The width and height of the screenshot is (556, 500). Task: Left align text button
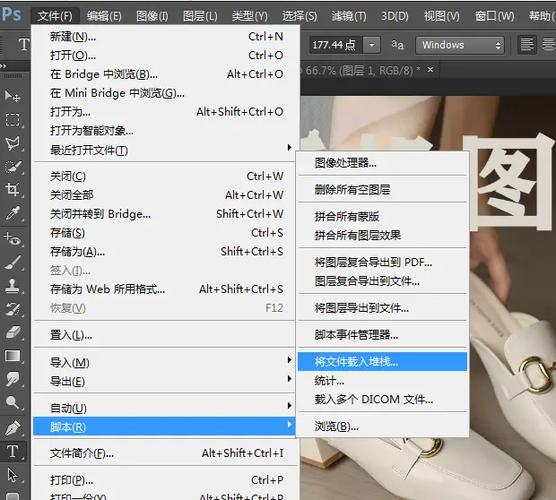527,45
